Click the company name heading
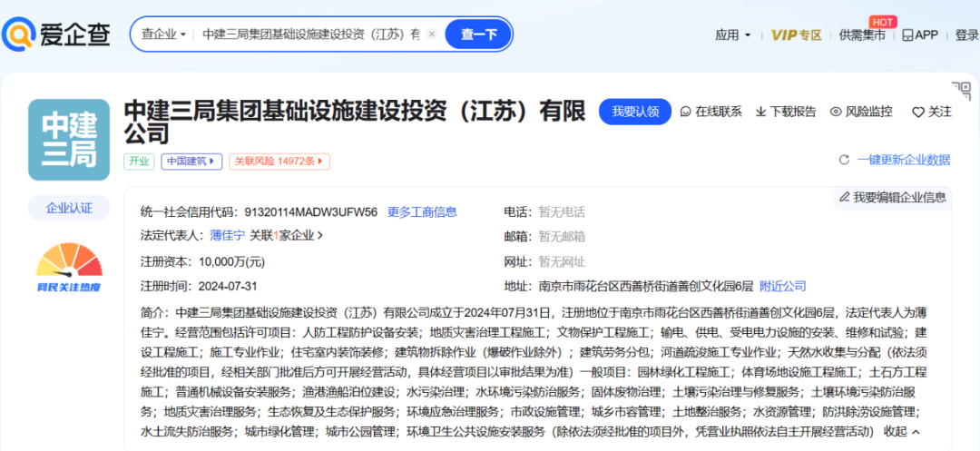 [355, 123]
